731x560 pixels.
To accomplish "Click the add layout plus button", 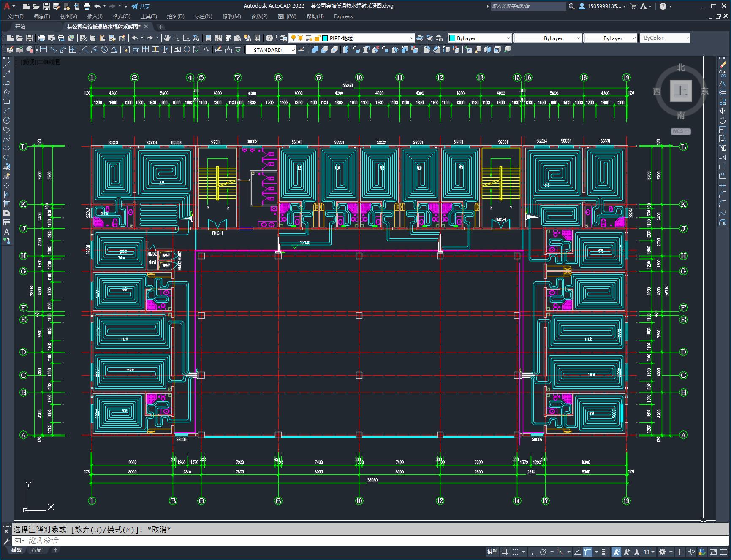I will [55, 550].
